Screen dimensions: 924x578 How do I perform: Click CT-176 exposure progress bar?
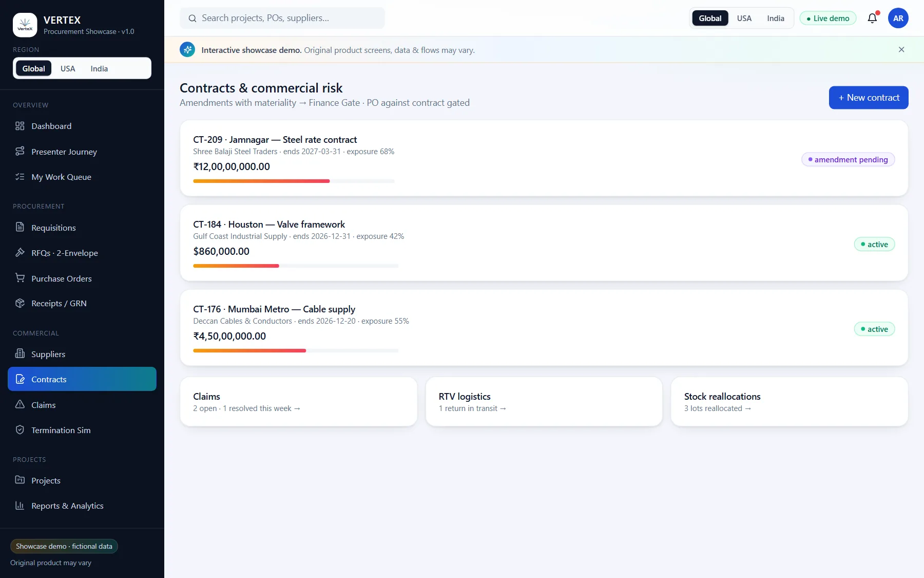point(296,350)
